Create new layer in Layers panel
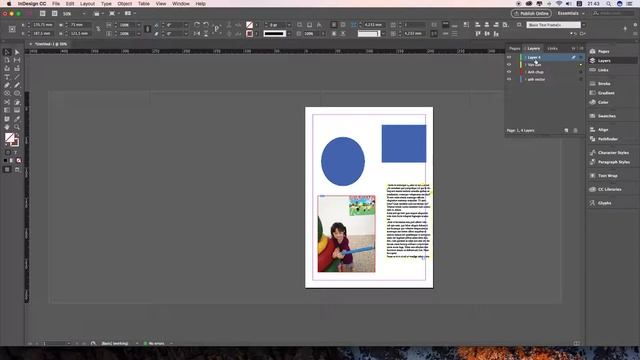 click(566, 130)
